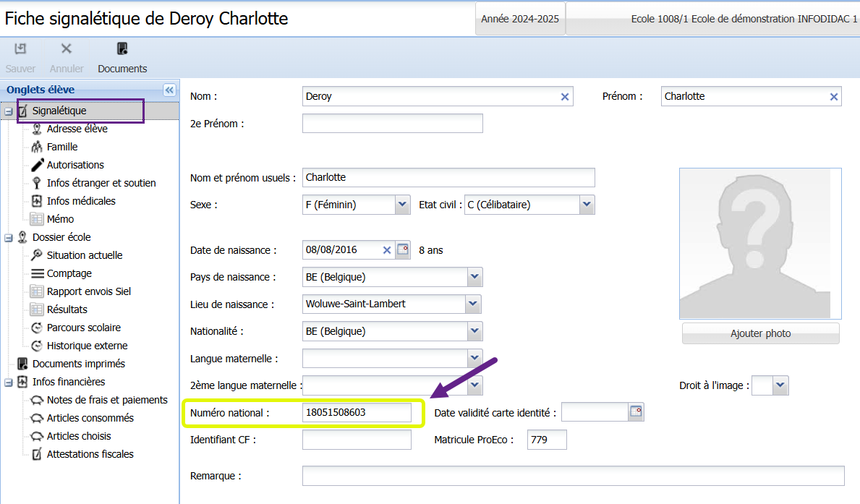This screenshot has height=504, width=860.
Task: Clear the date of birth value
Action: coord(387,250)
